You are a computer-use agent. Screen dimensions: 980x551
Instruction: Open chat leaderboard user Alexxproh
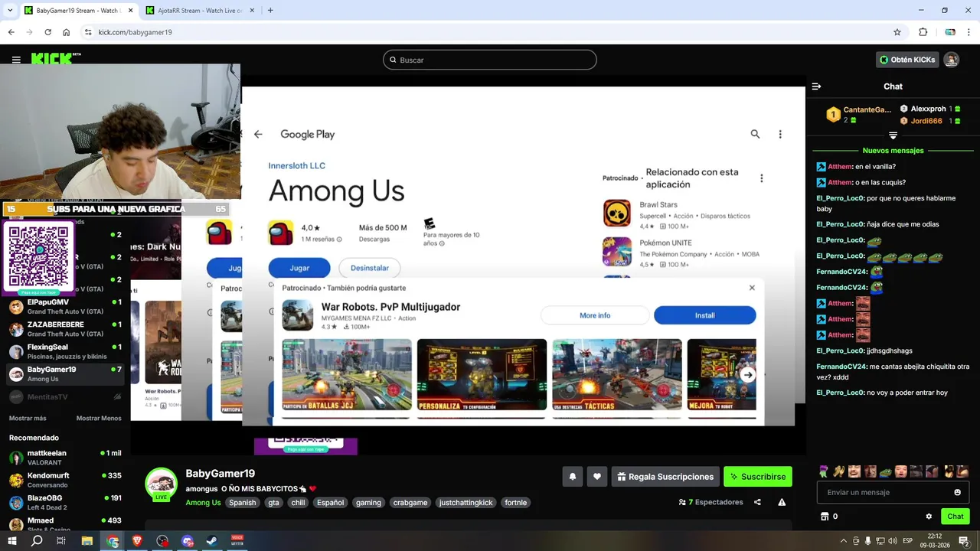929,109
